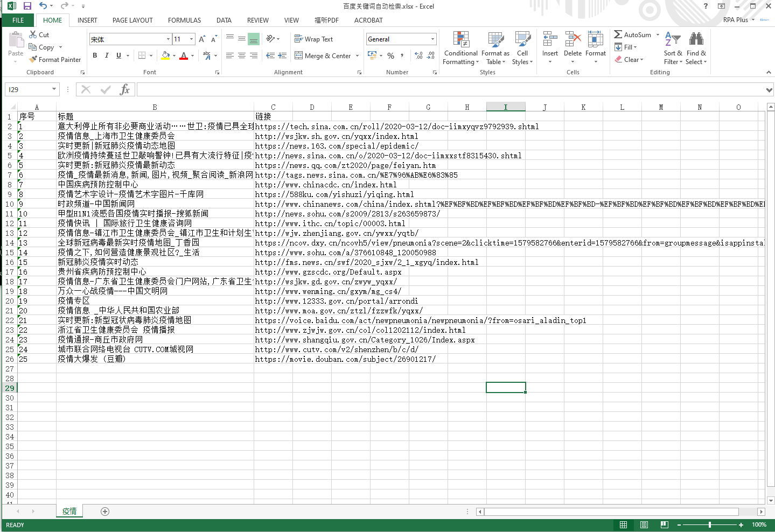Viewport: 775px width, 532px height.
Task: Decrease decimal places
Action: [x=431, y=55]
